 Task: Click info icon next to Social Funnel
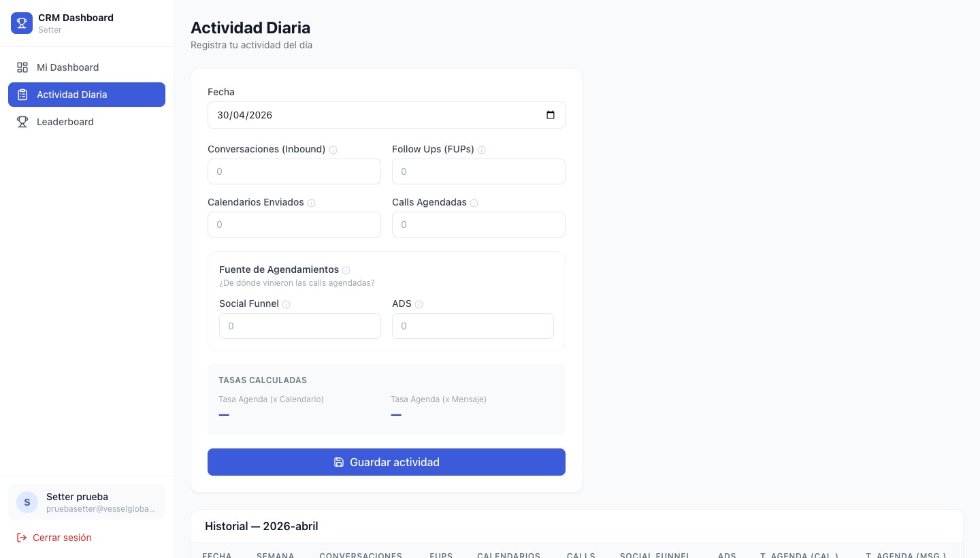(x=286, y=304)
